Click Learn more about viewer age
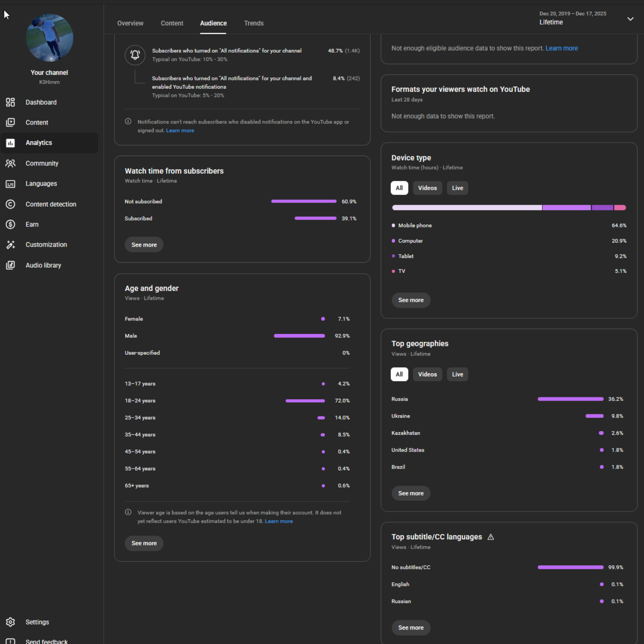The height and width of the screenshot is (644, 644). 278,521
